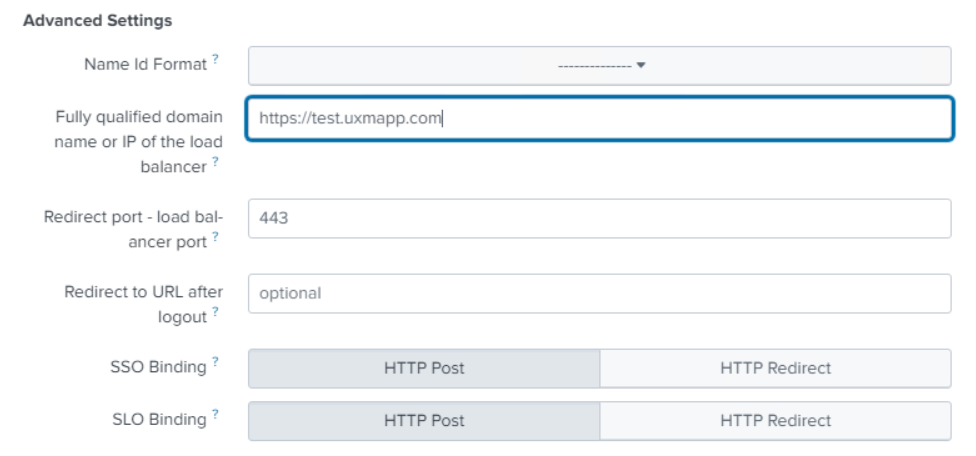
Task: Click the SSO Binding help icon
Action: (x=215, y=363)
